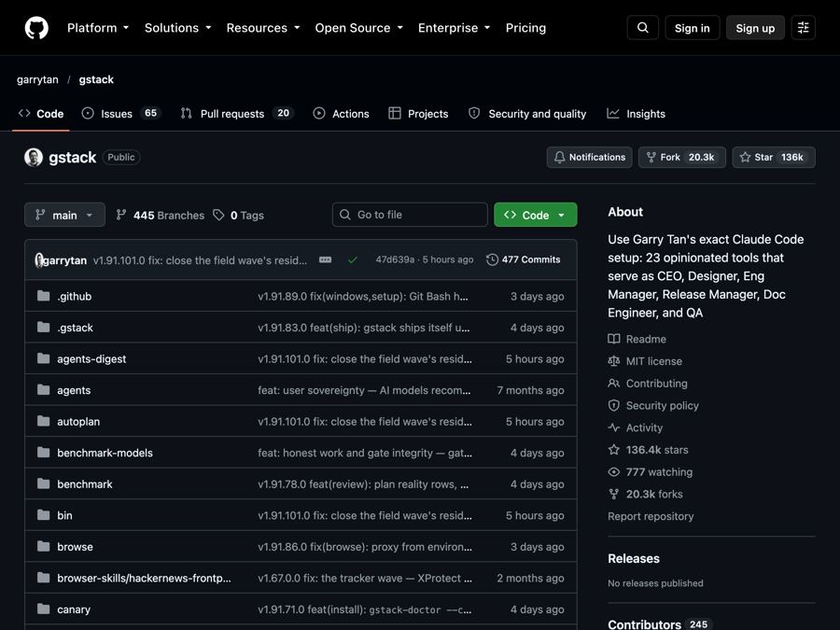The image size is (840, 630).
Task: View the 477 Commits history
Action: pyautogui.click(x=524, y=259)
